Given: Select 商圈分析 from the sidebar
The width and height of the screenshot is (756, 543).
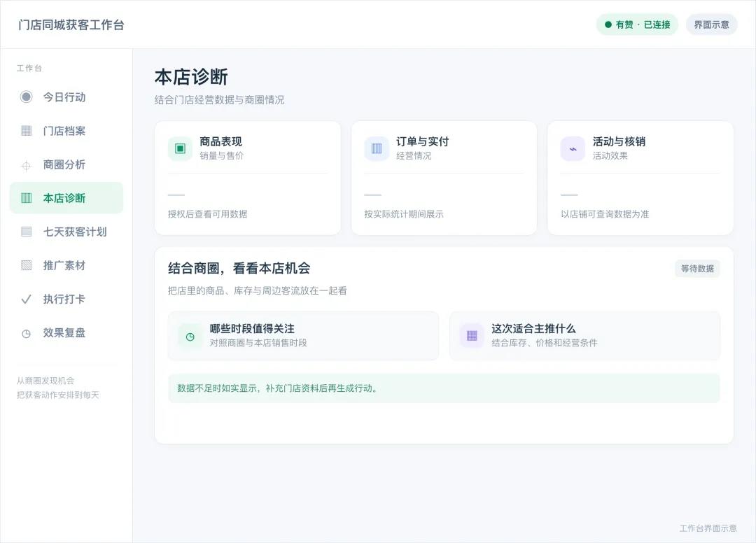Looking at the screenshot, I should 66,164.
